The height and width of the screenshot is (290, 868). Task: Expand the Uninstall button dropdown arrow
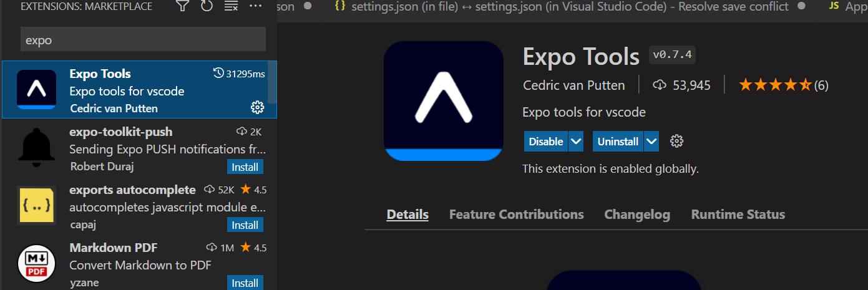[651, 142]
